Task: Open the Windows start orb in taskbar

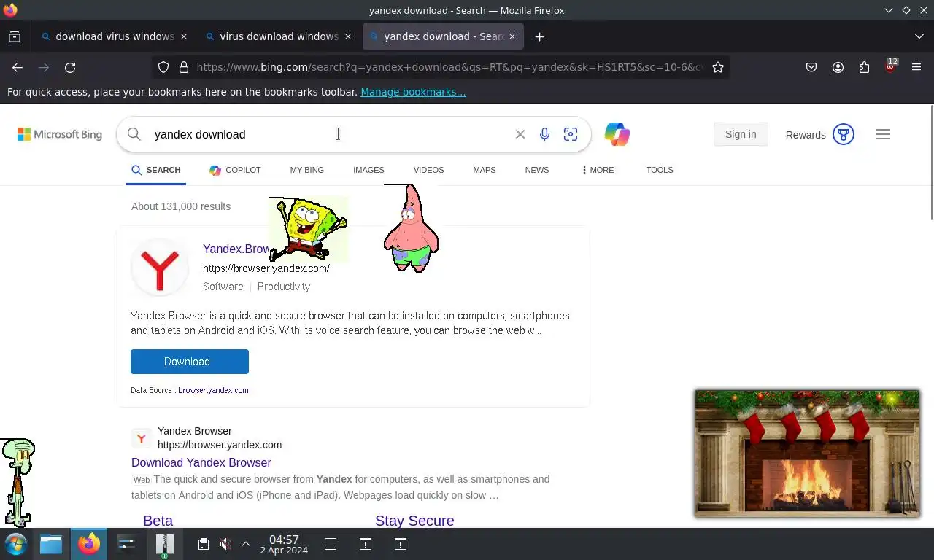Action: [x=16, y=544]
